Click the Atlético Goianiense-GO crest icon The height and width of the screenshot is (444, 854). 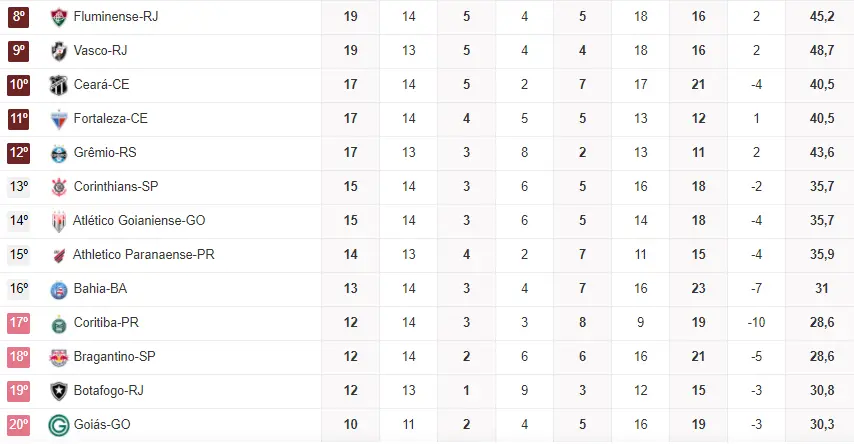pyautogui.click(x=58, y=221)
